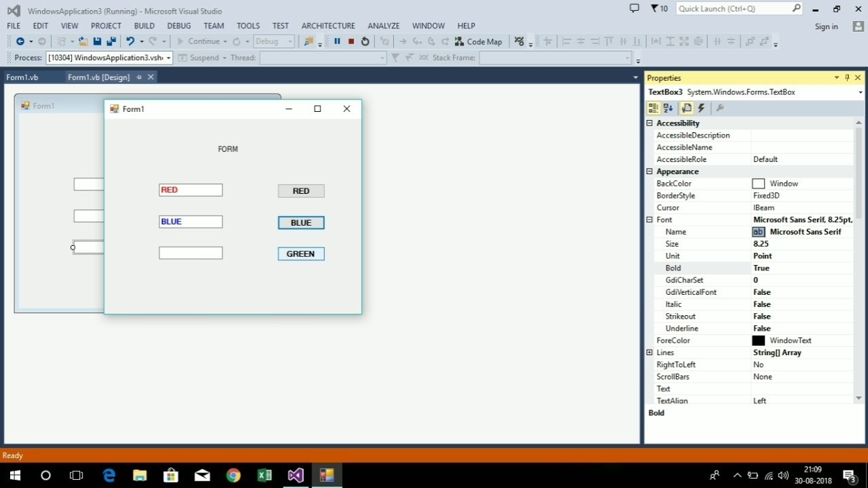Click the BLUE button in Form1
868x488 pixels.
coord(301,223)
